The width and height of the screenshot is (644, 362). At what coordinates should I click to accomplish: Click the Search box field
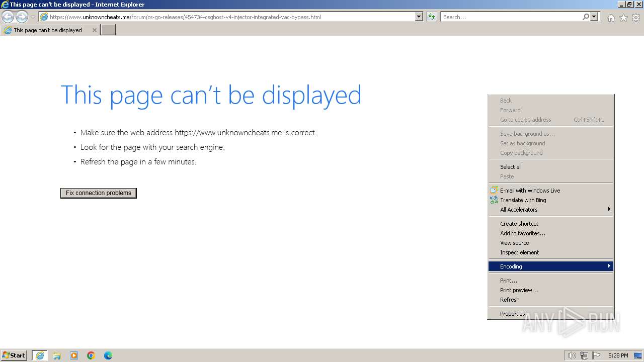(x=511, y=17)
